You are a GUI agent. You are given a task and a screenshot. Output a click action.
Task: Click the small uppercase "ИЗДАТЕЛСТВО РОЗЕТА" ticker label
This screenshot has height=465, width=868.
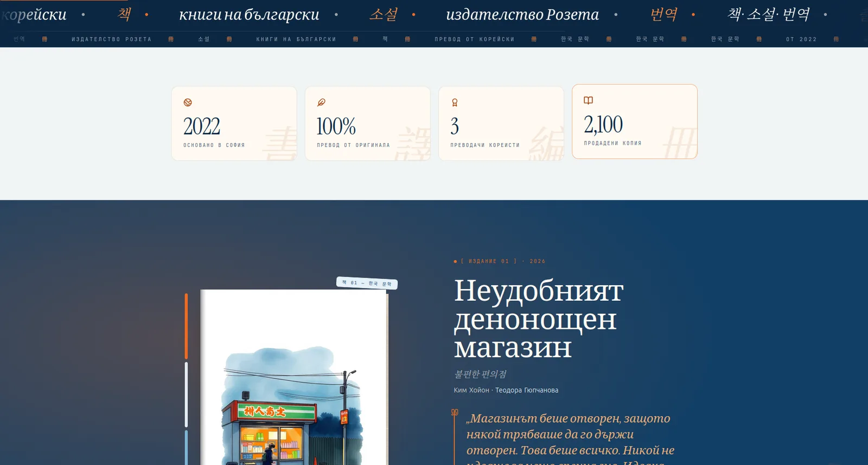[x=112, y=40]
